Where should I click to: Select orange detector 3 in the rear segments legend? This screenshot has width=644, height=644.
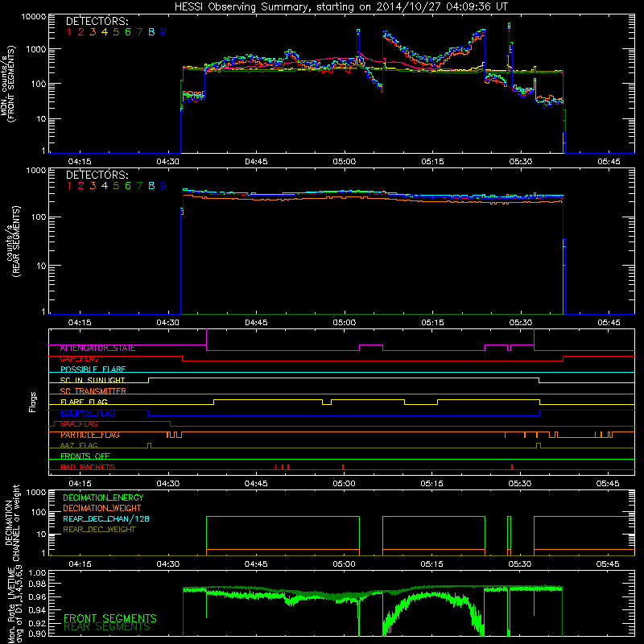click(93, 186)
